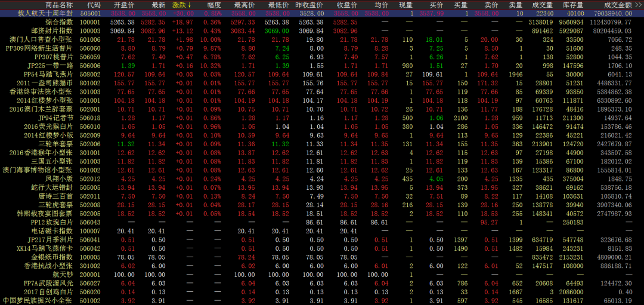Select 2014红楼梦小型张 row

322,100
